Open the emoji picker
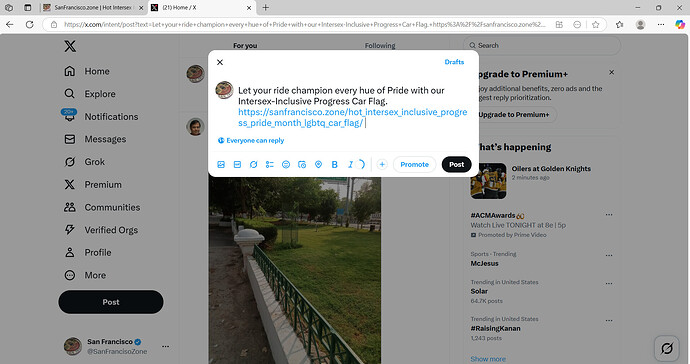 286,165
